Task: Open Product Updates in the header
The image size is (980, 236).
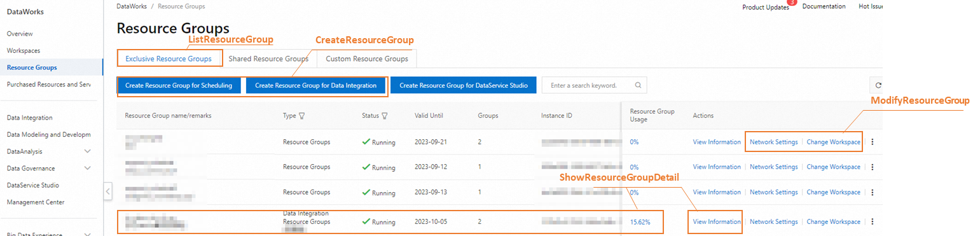Action: click(x=766, y=7)
